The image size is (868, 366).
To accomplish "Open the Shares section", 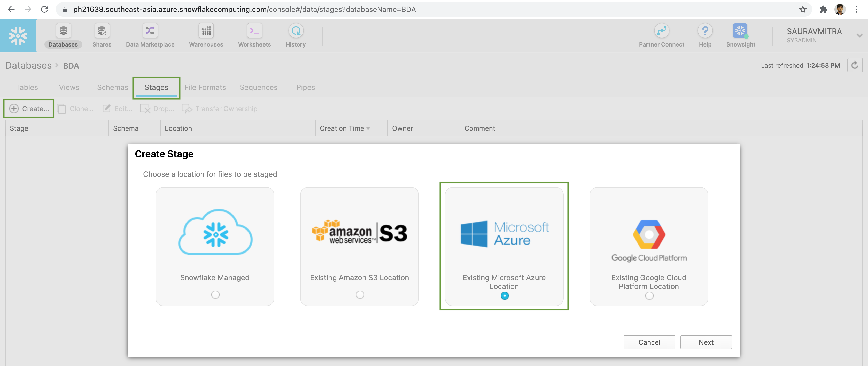I will pyautogui.click(x=102, y=35).
